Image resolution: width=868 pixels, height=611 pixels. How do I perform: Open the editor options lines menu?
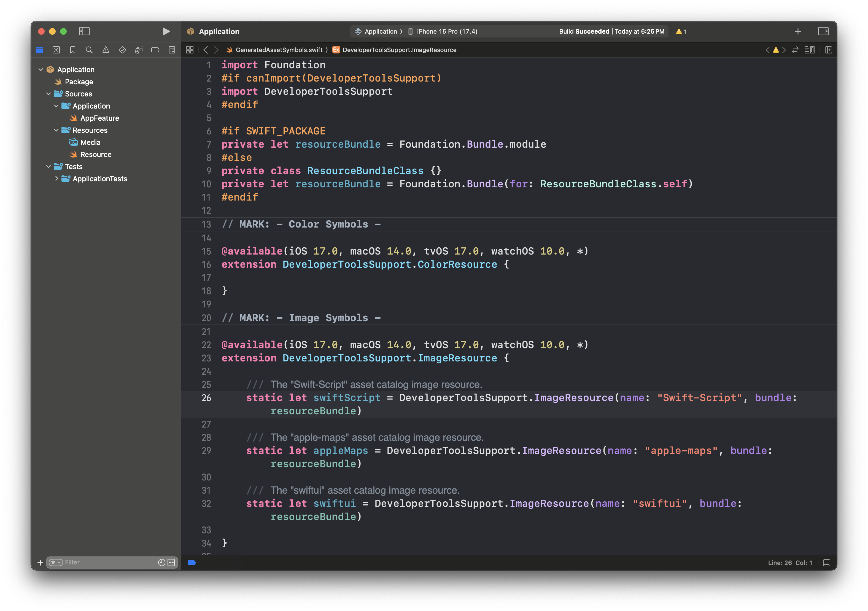coord(809,50)
